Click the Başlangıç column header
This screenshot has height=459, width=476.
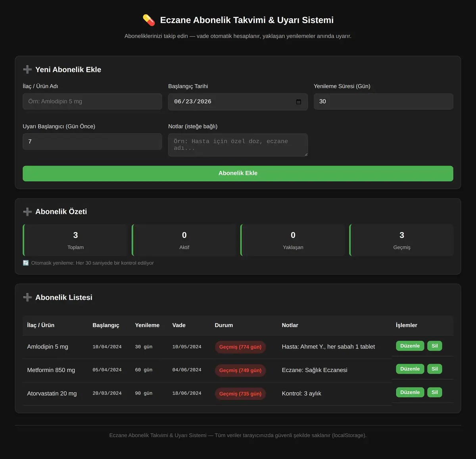[x=106, y=325]
